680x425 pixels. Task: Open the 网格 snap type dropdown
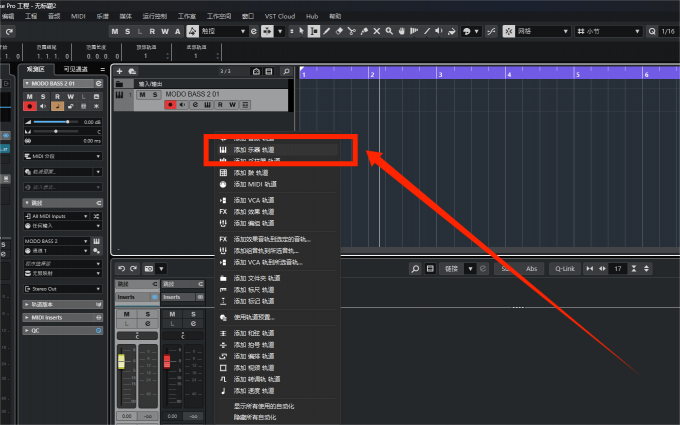[542, 31]
